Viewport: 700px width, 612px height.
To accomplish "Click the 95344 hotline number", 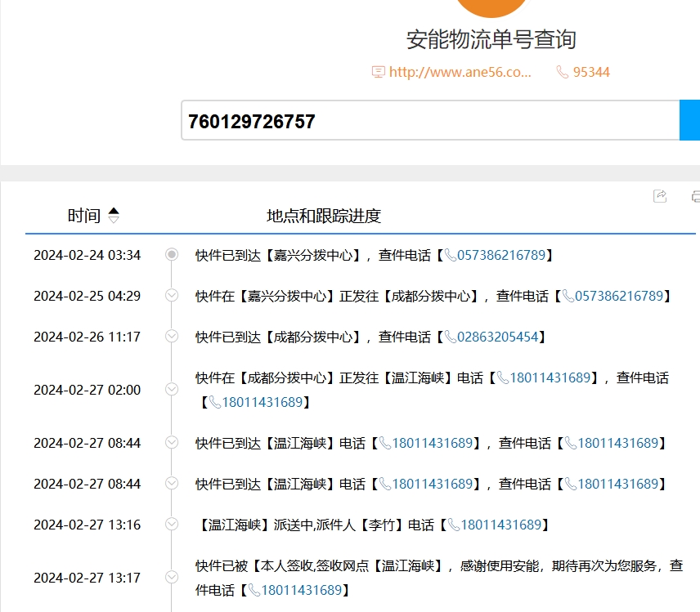I will coord(591,72).
